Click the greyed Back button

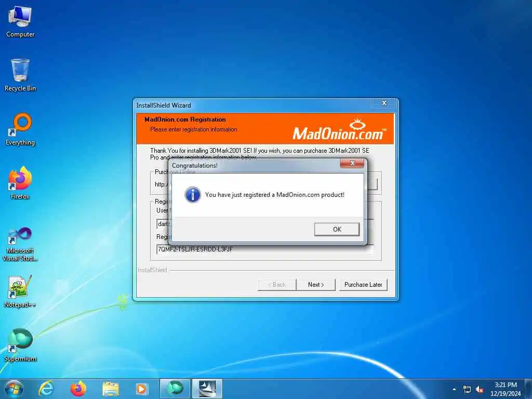tap(277, 285)
